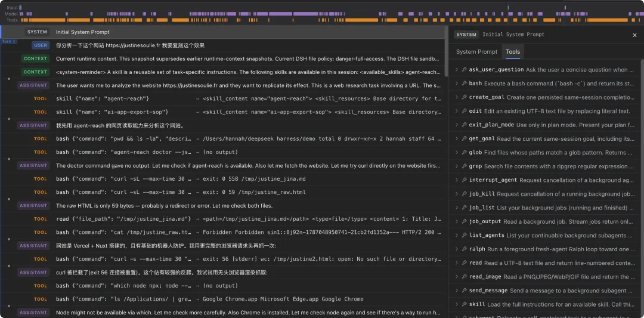Expand the read_image tool chevron
644x318 pixels.
456,277
